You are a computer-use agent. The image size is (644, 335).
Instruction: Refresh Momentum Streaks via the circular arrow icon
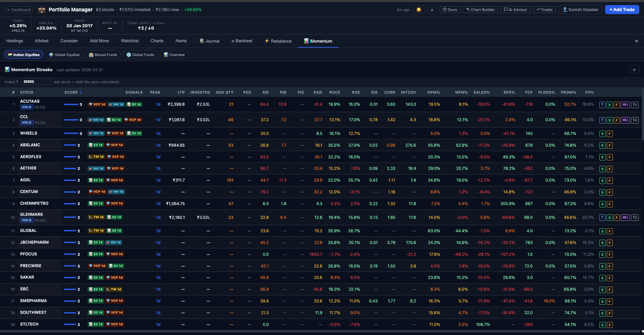[x=635, y=69]
